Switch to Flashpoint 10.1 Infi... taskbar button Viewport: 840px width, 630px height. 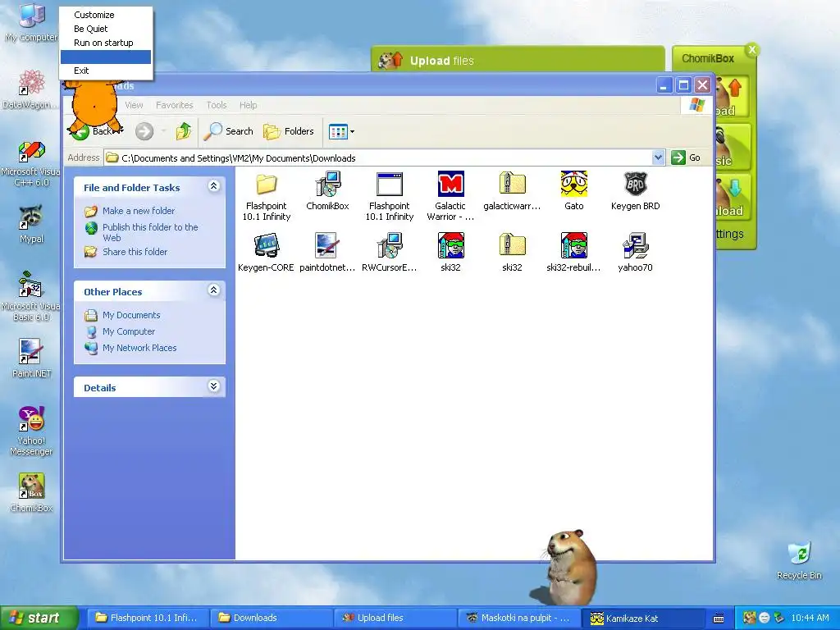click(x=148, y=618)
